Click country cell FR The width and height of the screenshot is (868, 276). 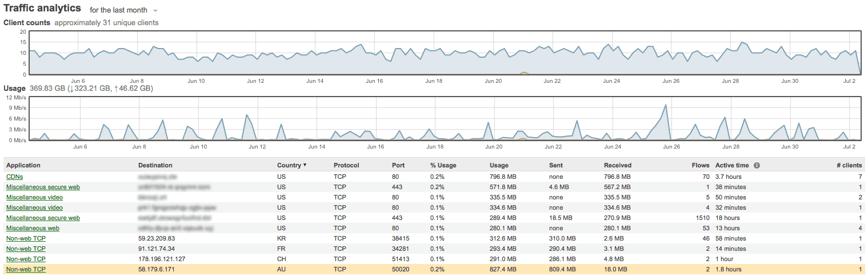(x=281, y=249)
